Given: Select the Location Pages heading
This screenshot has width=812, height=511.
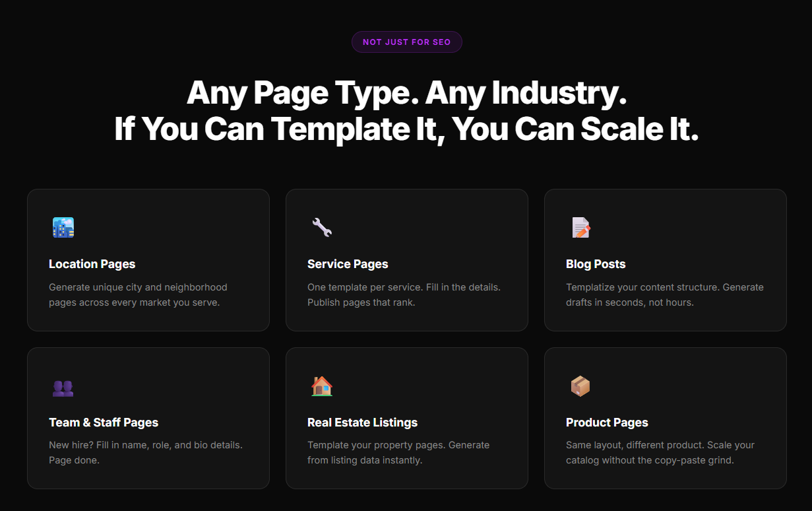Looking at the screenshot, I should click(92, 264).
